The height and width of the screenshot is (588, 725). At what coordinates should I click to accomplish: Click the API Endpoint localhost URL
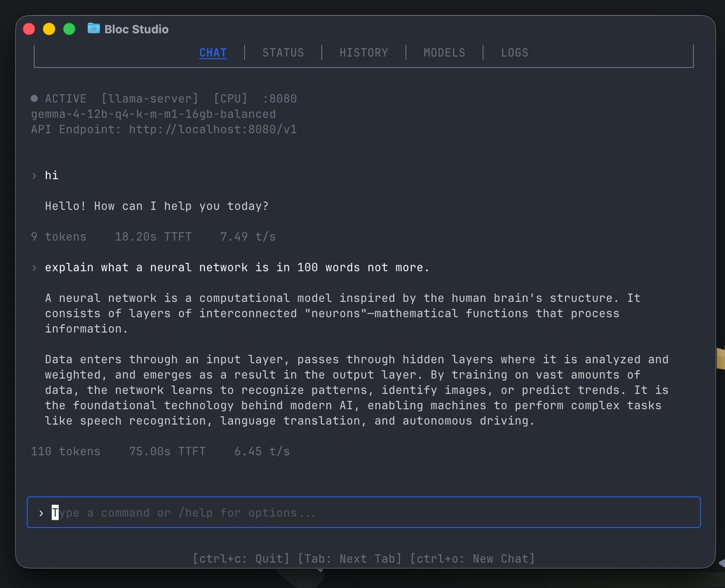tap(213, 129)
